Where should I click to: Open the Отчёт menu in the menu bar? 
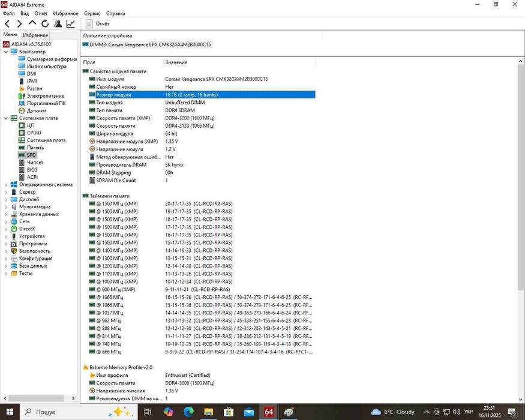click(x=41, y=13)
